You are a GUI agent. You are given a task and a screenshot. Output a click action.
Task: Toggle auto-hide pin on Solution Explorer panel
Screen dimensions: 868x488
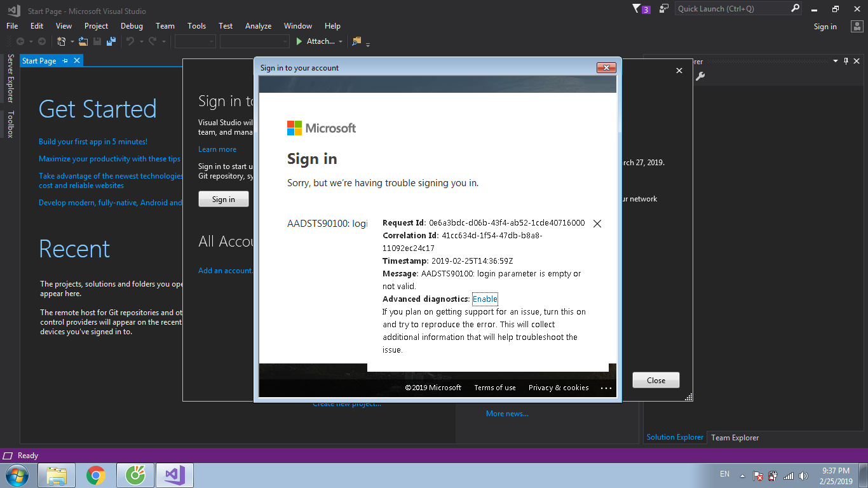pos(846,61)
